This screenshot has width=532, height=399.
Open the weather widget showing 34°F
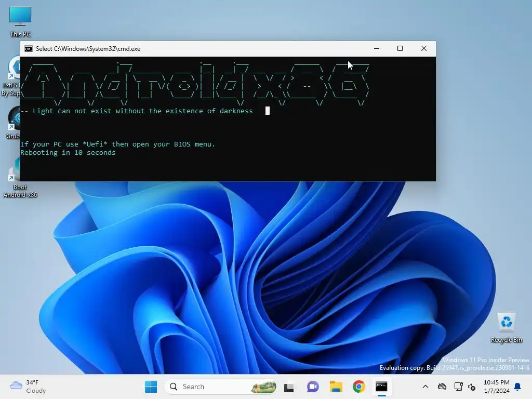pos(28,387)
